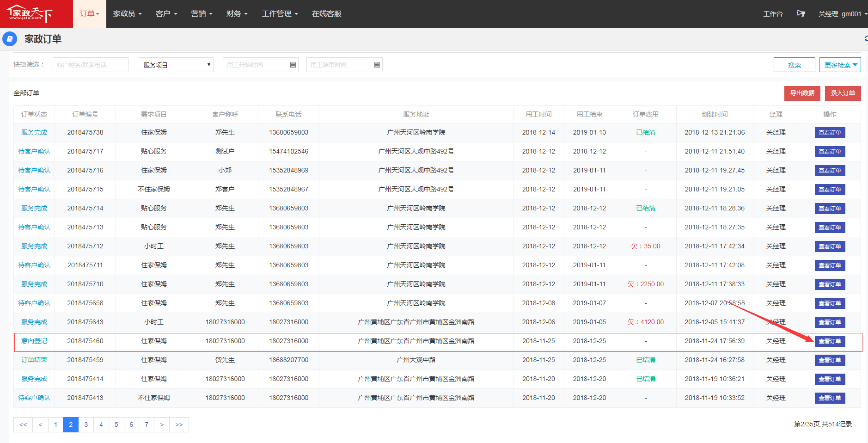This screenshot has width=868, height=443.
Task: Click 查看订单 for order 2018475712
Action: pyautogui.click(x=830, y=246)
